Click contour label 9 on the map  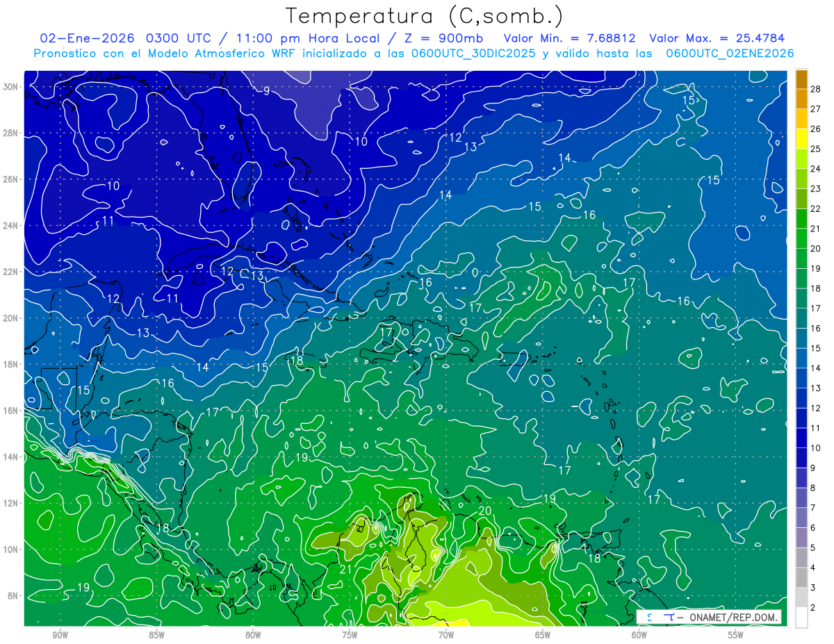tap(266, 91)
